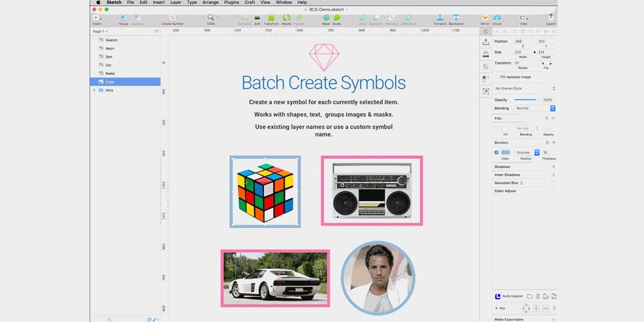Click the border Thickness field

(x=548, y=153)
